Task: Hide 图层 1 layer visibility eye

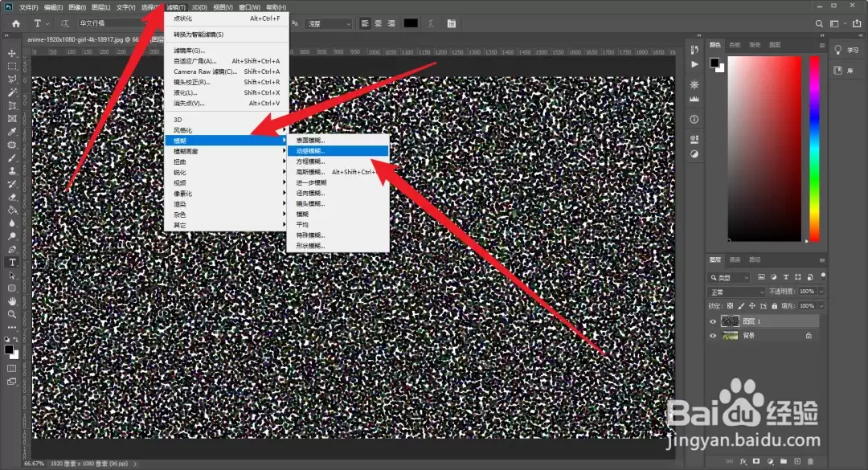Action: click(x=713, y=321)
